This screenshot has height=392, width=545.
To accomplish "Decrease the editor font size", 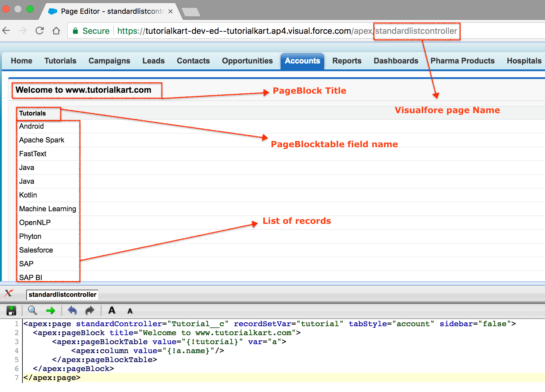I will click(130, 311).
